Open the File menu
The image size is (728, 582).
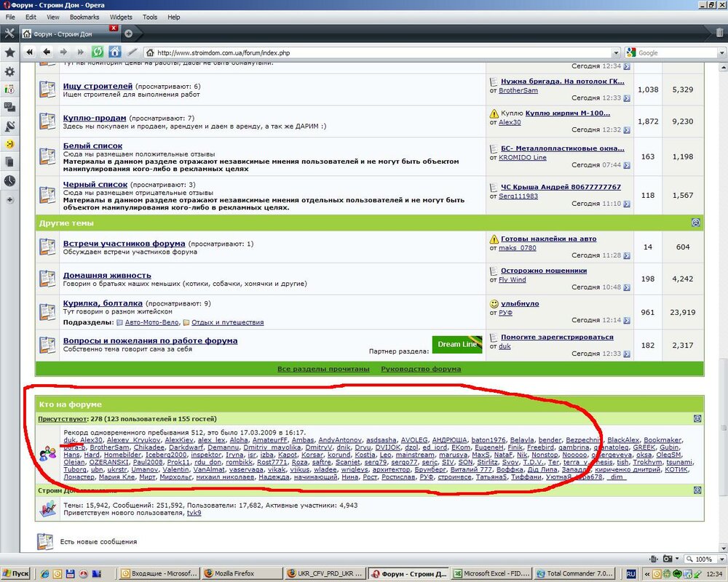point(10,17)
